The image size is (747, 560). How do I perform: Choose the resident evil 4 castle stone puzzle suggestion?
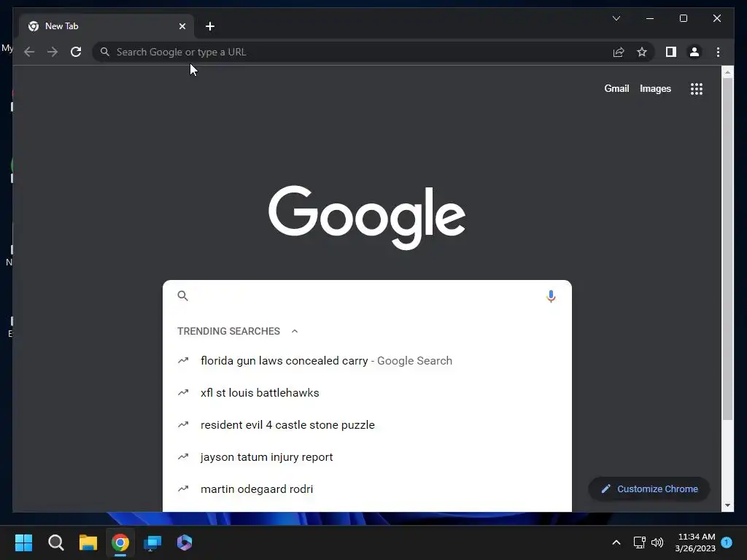(367, 425)
